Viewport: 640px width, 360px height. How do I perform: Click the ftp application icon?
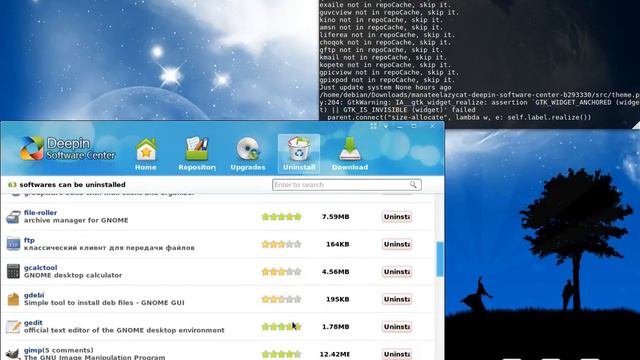point(13,244)
